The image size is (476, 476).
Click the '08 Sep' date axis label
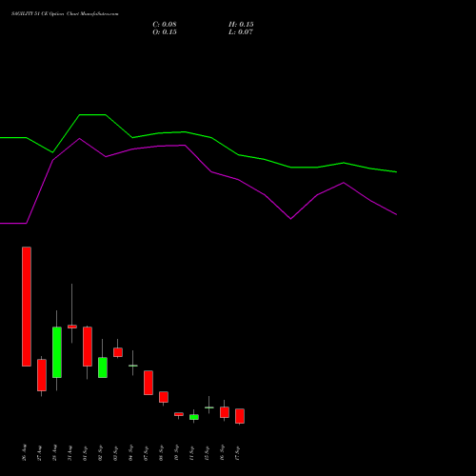pyautogui.click(x=162, y=452)
